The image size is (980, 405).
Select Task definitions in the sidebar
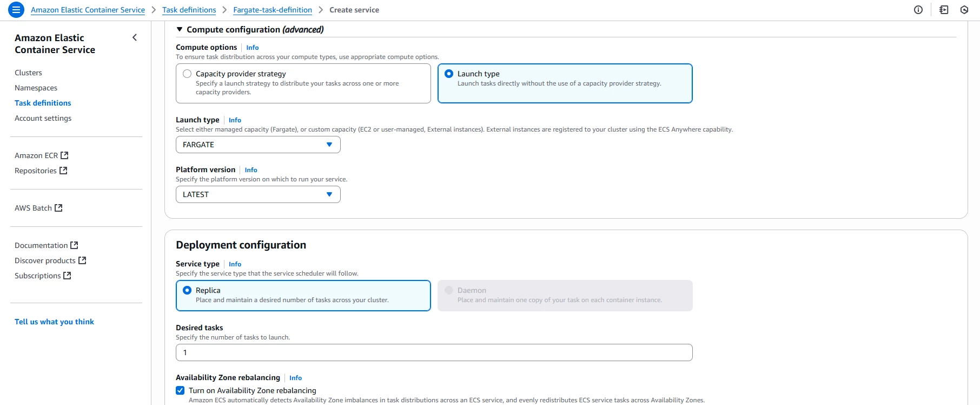coord(43,103)
